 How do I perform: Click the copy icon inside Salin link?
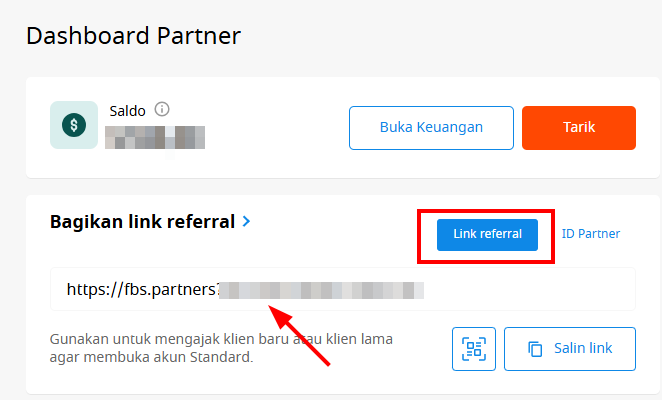click(x=535, y=349)
